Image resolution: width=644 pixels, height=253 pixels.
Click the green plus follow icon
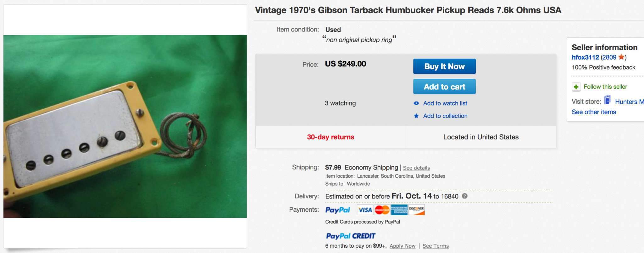[x=576, y=87]
